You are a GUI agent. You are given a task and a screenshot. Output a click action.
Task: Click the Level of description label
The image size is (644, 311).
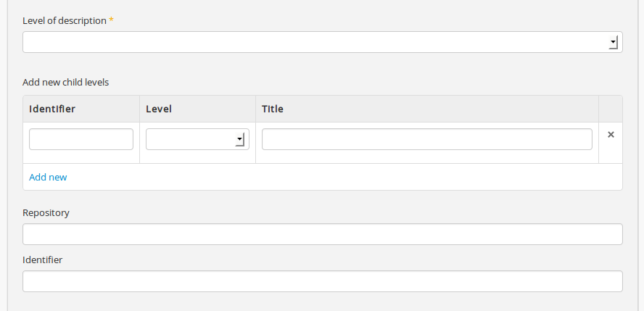tap(64, 20)
